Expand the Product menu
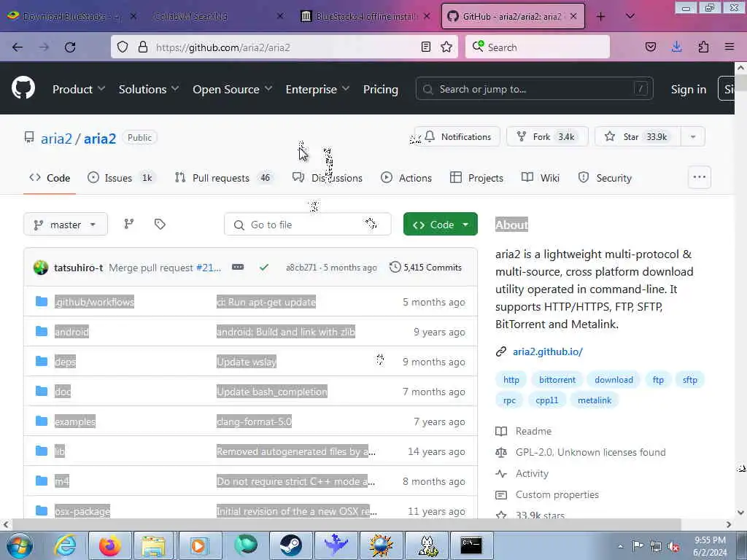Image resolution: width=747 pixels, height=560 pixels. 79,89
